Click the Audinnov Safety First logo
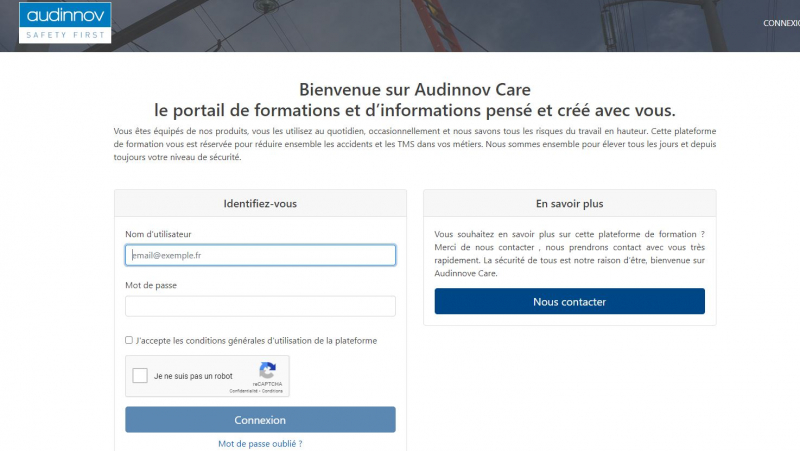Image resolution: width=800 pixels, height=451 pixels. (x=65, y=22)
